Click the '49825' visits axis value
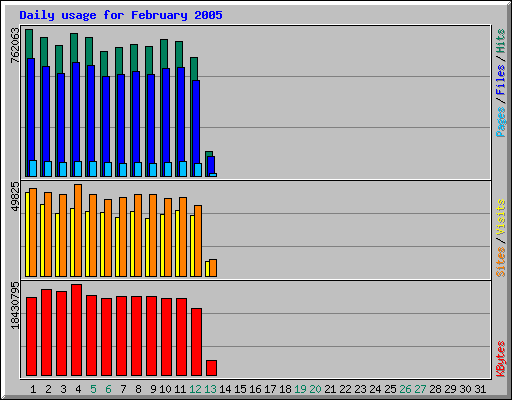This screenshot has width=512, height=400. [x=15, y=197]
